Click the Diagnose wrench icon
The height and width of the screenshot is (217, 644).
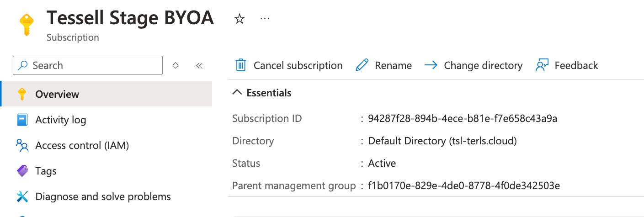point(22,196)
